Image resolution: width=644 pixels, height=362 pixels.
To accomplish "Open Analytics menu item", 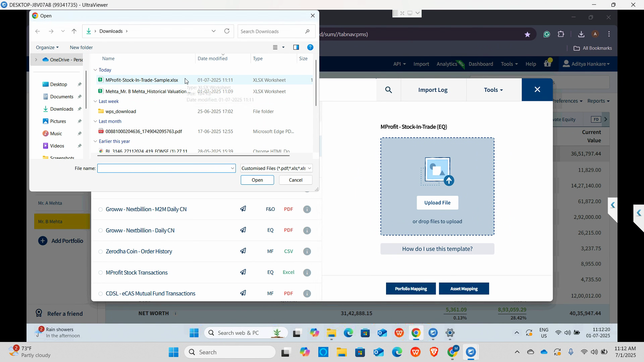I will point(447,64).
